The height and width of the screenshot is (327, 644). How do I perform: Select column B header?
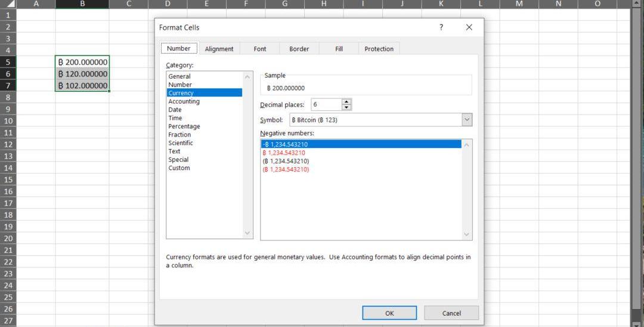click(82, 4)
